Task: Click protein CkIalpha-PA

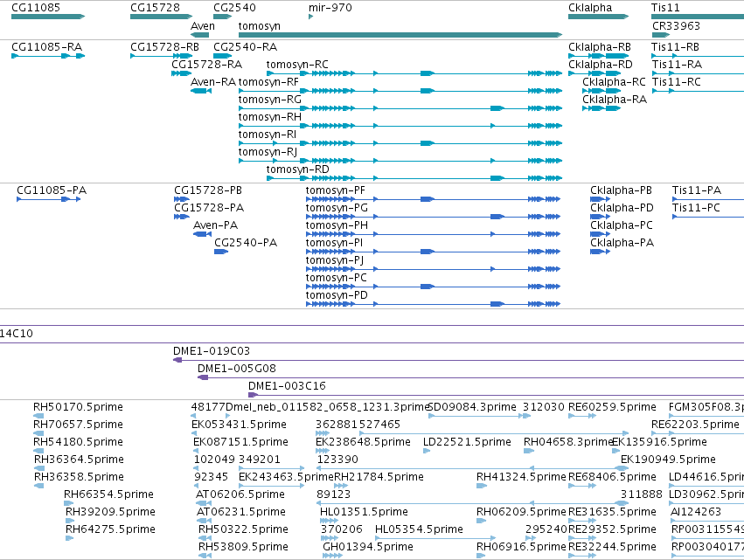Action: click(x=622, y=243)
